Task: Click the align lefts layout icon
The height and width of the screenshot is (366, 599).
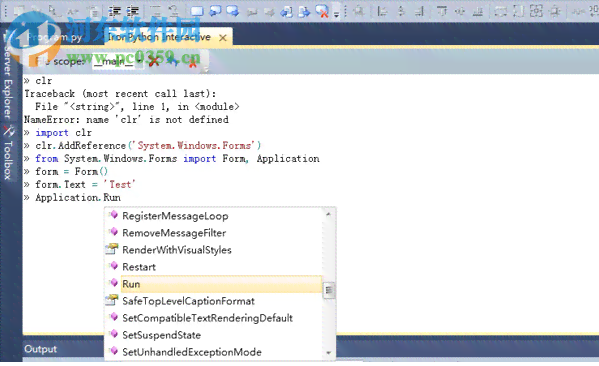Action: 382,11
